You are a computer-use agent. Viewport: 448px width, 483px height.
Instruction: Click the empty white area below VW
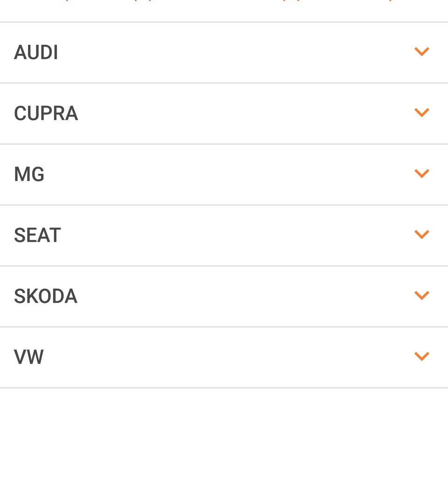pos(224,434)
